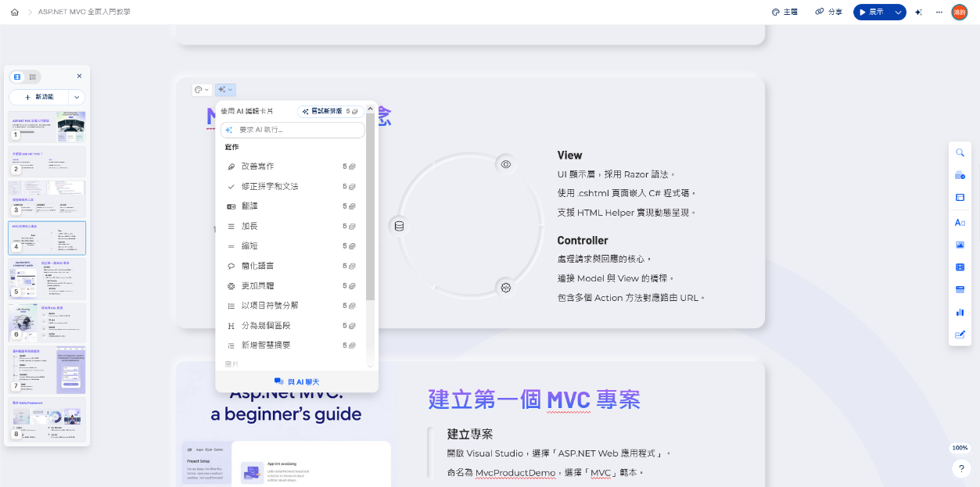Open the user avatar account menu
The height and width of the screenshot is (487, 980).
coord(960,13)
